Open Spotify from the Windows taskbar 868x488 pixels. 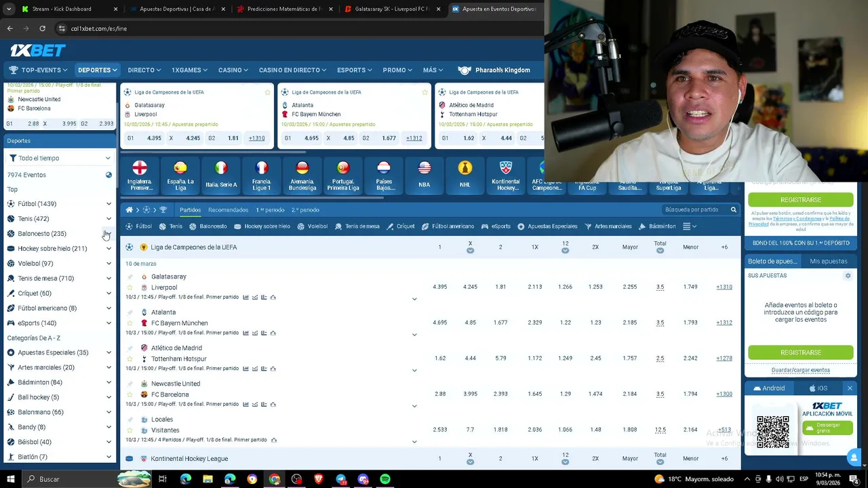(385, 479)
